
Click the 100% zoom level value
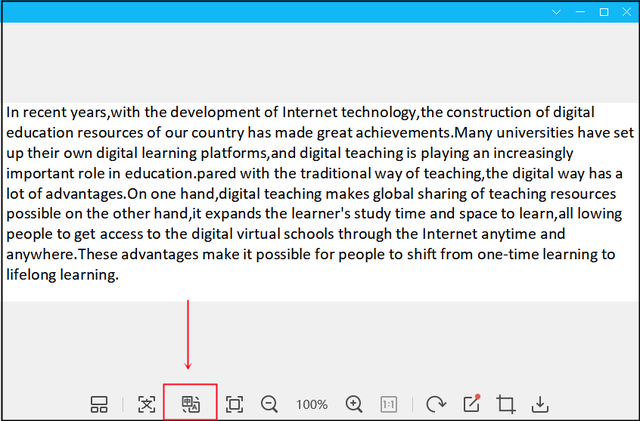point(312,405)
